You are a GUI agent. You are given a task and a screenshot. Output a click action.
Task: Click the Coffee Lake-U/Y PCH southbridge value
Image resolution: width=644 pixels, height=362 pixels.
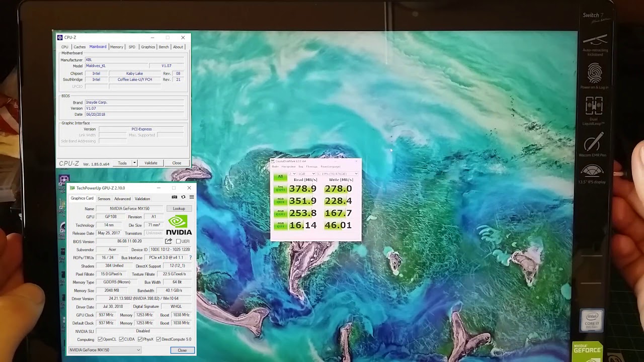point(135,79)
